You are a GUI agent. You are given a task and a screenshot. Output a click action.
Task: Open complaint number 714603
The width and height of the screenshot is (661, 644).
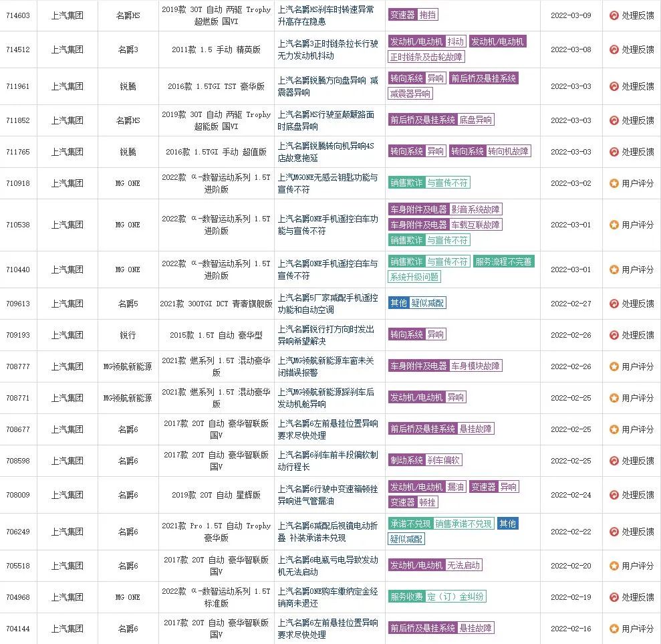coord(18,15)
